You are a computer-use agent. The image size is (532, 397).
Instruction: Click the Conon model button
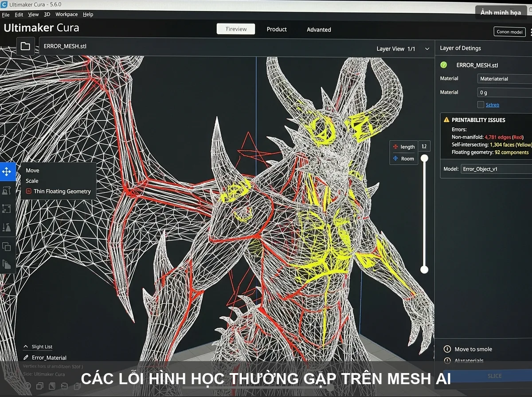509,32
